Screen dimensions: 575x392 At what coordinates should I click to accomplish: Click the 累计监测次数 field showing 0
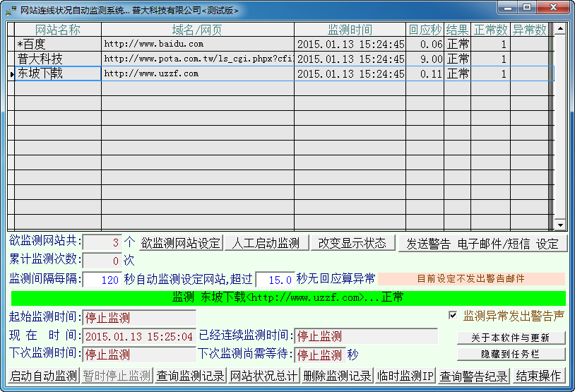click(x=102, y=261)
